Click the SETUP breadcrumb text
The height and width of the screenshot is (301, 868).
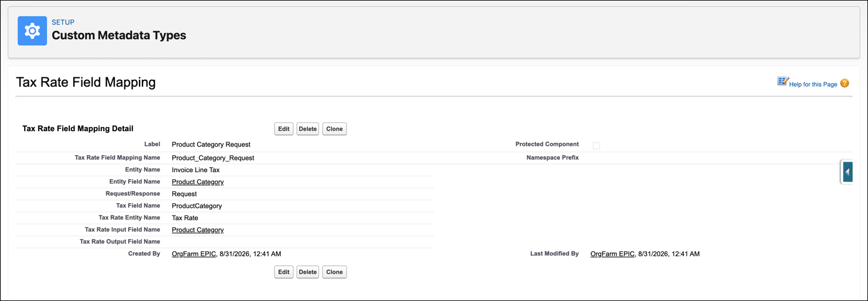point(63,22)
